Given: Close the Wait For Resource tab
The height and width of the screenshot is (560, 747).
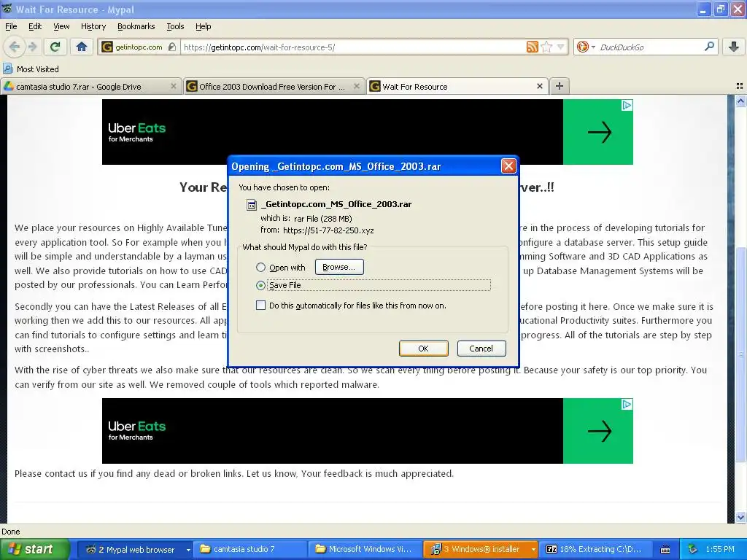Looking at the screenshot, I should (x=539, y=86).
